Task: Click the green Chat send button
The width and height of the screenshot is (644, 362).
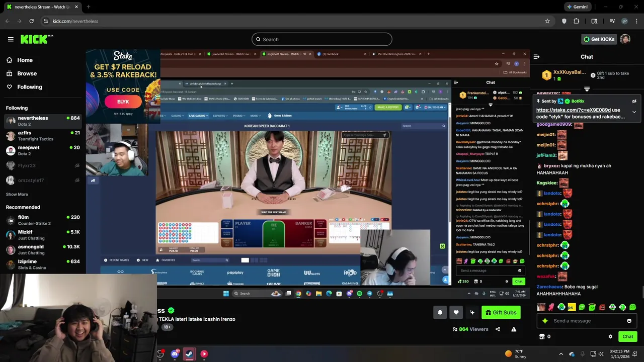Action: pos(627,337)
